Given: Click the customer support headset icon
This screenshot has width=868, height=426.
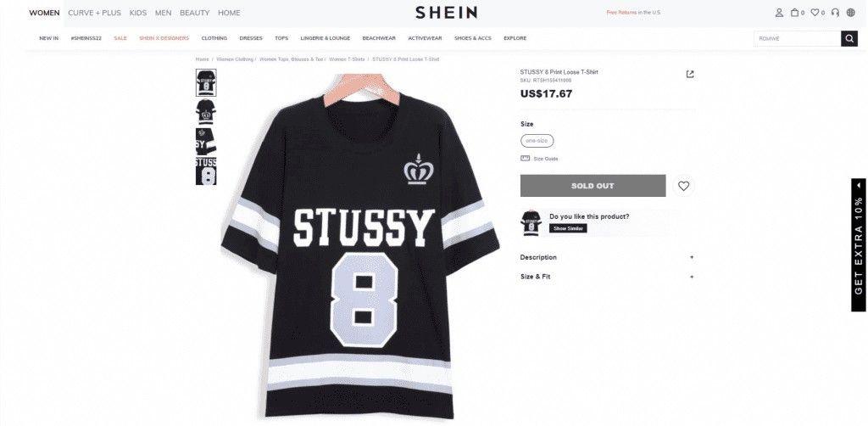Looking at the screenshot, I should pos(836,13).
